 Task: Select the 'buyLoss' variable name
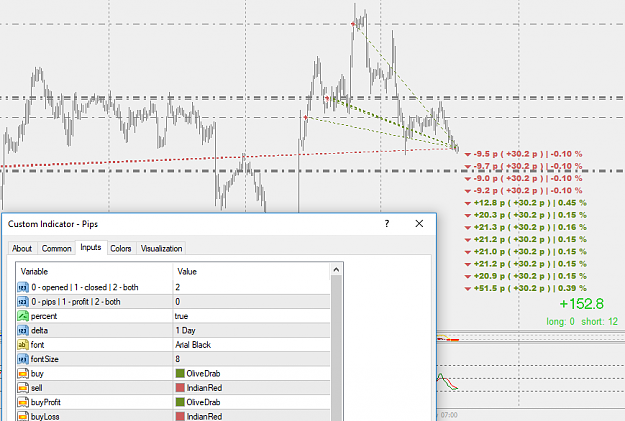point(45,416)
